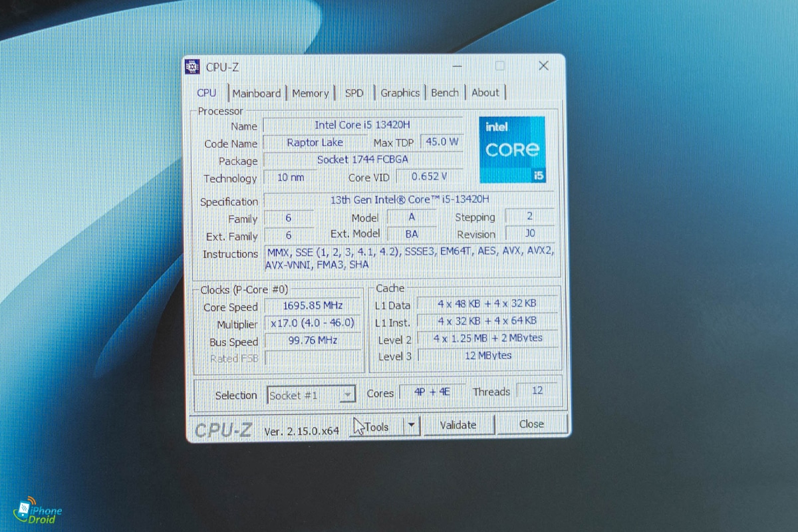Screen dimensions: 798x532
Task: Click the Technology value 10 nm
Action: point(290,178)
